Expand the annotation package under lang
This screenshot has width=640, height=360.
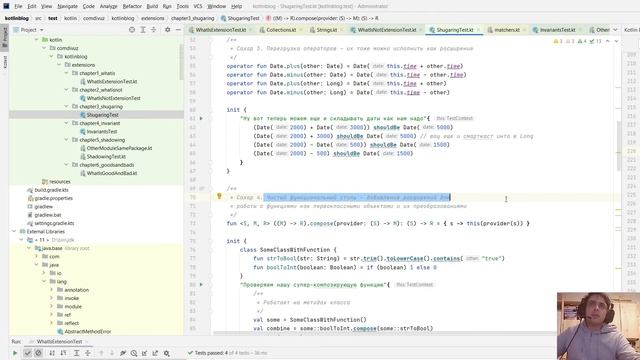pos(51,290)
